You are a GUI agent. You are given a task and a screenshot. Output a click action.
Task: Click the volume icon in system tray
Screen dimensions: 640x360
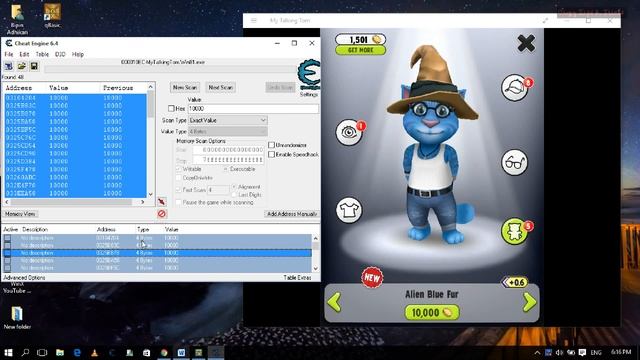[x=559, y=352]
